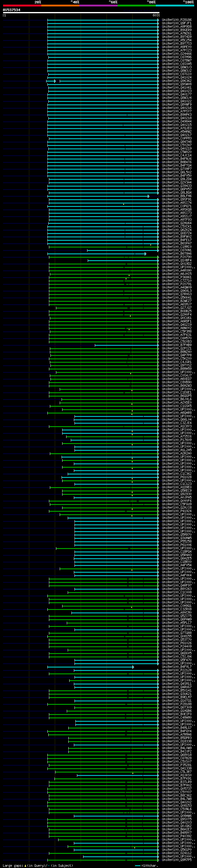Select the UniRef100_A9SKQ8 label
Viewport: 197px width, 868px height.
coord(176,209)
